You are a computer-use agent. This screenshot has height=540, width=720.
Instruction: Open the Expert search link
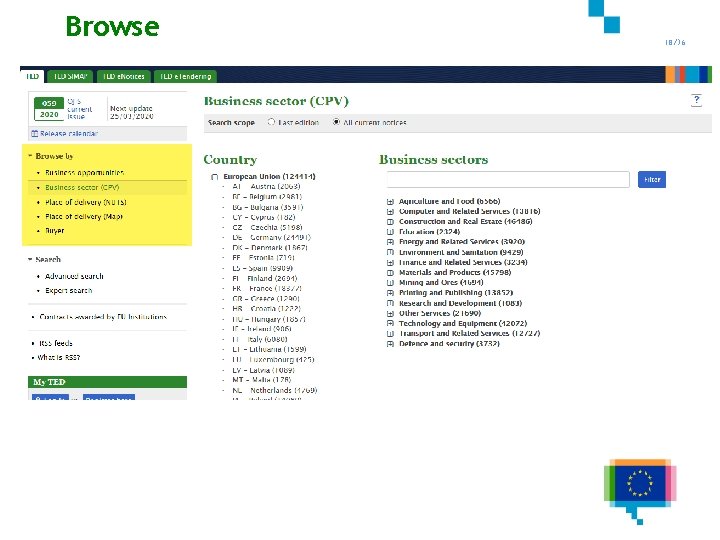pos(68,291)
